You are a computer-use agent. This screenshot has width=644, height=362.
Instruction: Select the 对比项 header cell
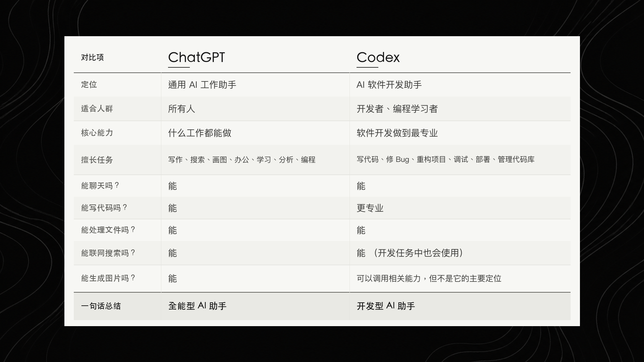(92, 57)
